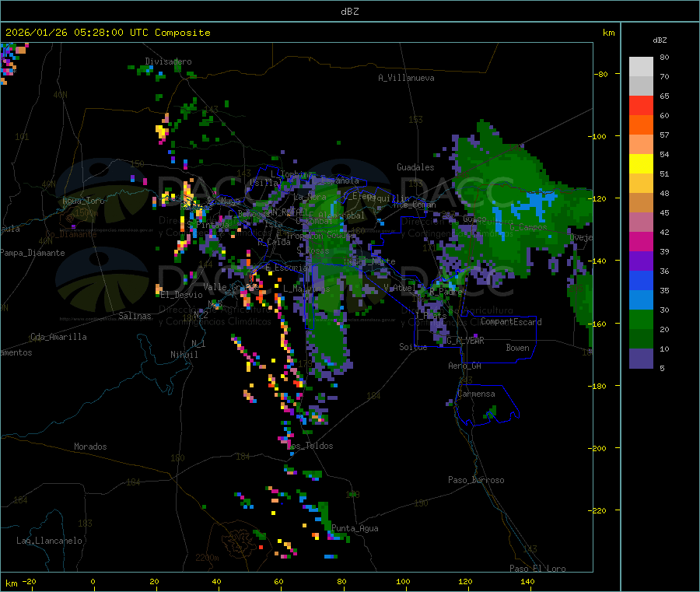Click the '100' tick on the bottom axis
The image size is (700, 592).
tap(403, 582)
